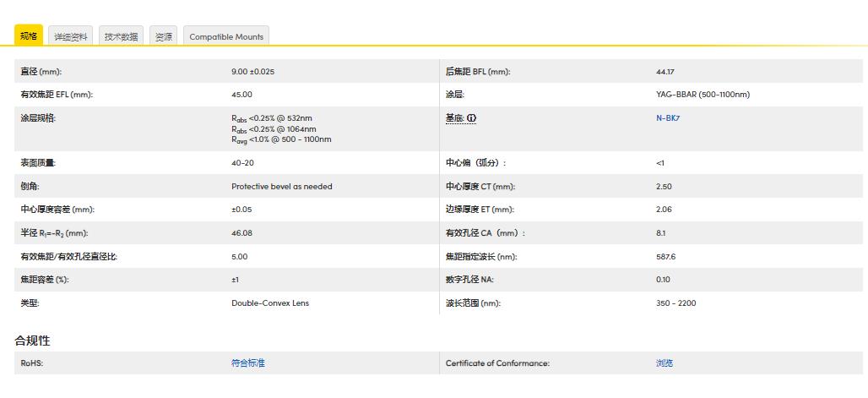Click the info icon beside 基底
The height and width of the screenshot is (398, 868).
click(x=472, y=118)
